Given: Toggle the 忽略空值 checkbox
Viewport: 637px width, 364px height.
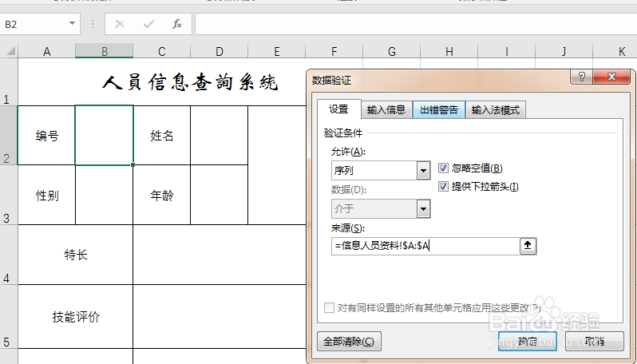Looking at the screenshot, I should [x=443, y=168].
